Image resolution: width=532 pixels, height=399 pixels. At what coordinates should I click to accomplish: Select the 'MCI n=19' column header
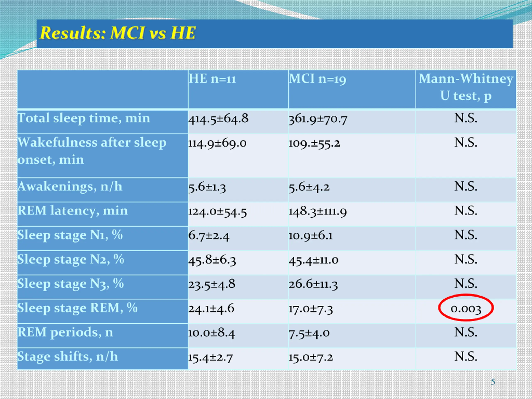(x=318, y=79)
